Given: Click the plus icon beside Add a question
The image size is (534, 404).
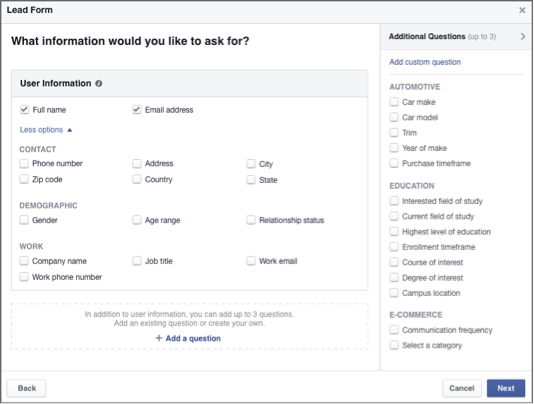Looking at the screenshot, I should [159, 338].
